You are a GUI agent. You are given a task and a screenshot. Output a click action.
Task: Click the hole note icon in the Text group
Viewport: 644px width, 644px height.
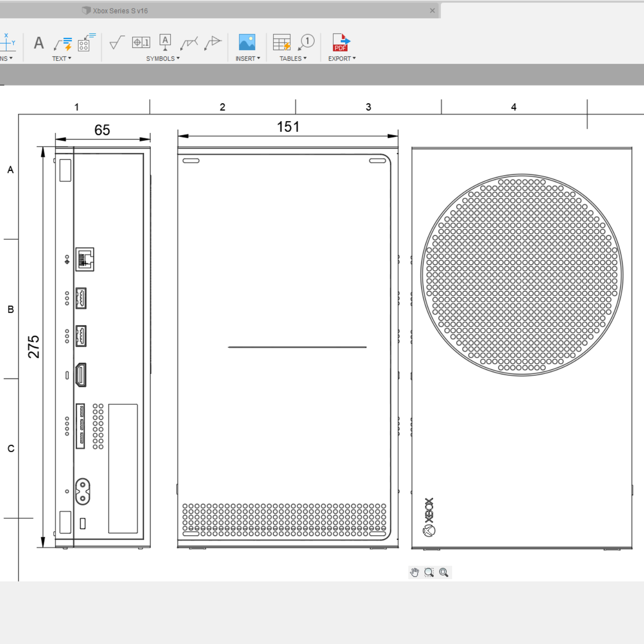coord(86,42)
